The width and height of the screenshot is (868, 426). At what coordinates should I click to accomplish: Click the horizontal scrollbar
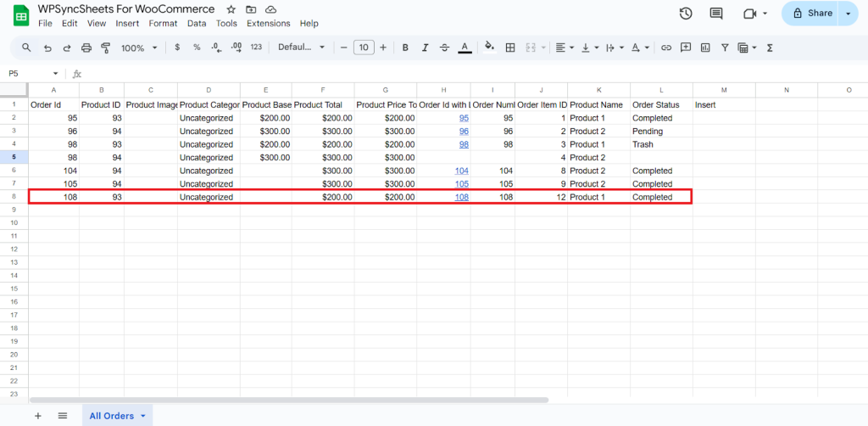pyautogui.click(x=289, y=400)
